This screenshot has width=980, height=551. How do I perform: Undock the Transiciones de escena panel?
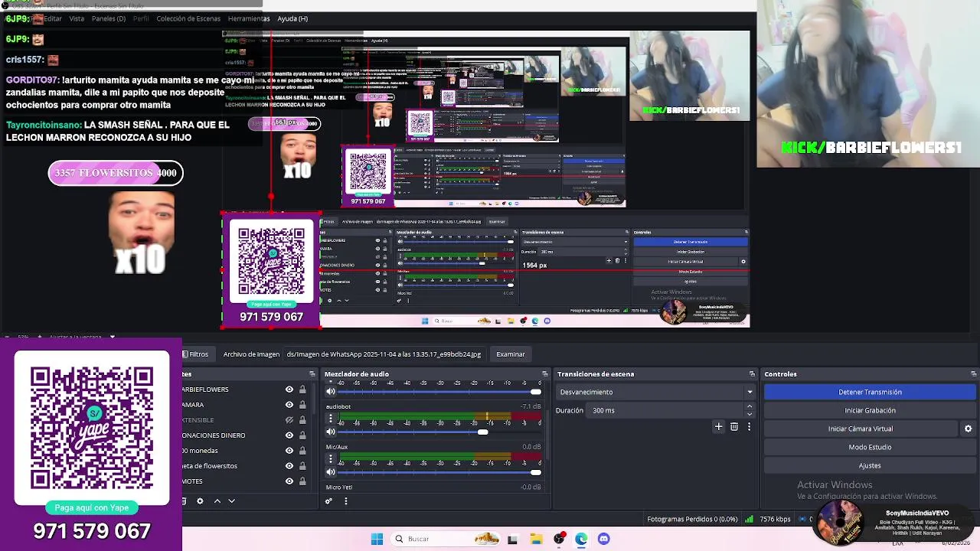[x=752, y=374]
